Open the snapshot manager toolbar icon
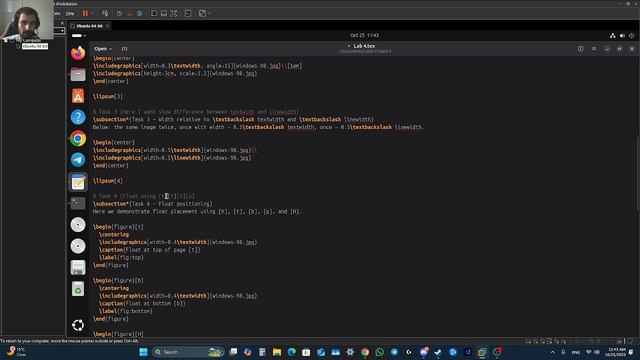 tap(140, 13)
